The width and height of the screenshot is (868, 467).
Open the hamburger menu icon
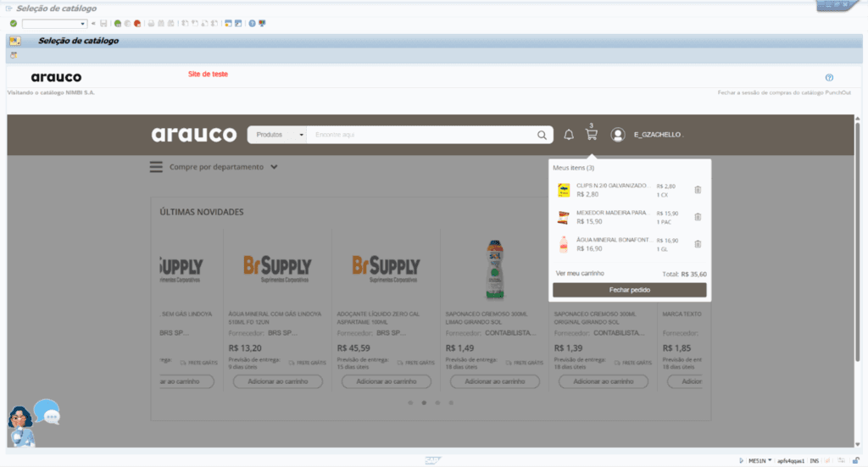[x=156, y=167]
